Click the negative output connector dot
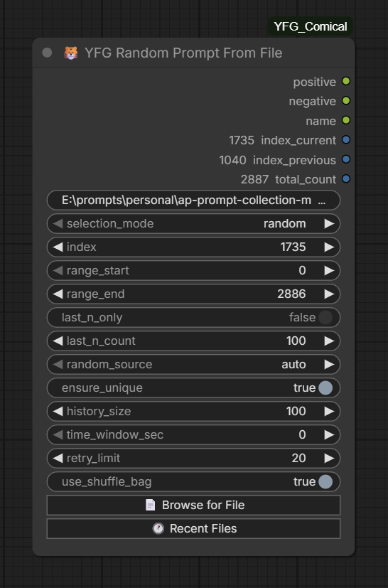388x588 pixels. (x=346, y=100)
